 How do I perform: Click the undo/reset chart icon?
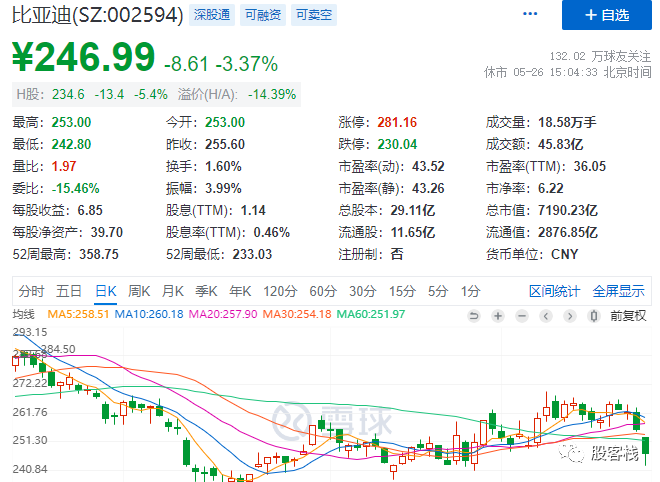click(474, 315)
